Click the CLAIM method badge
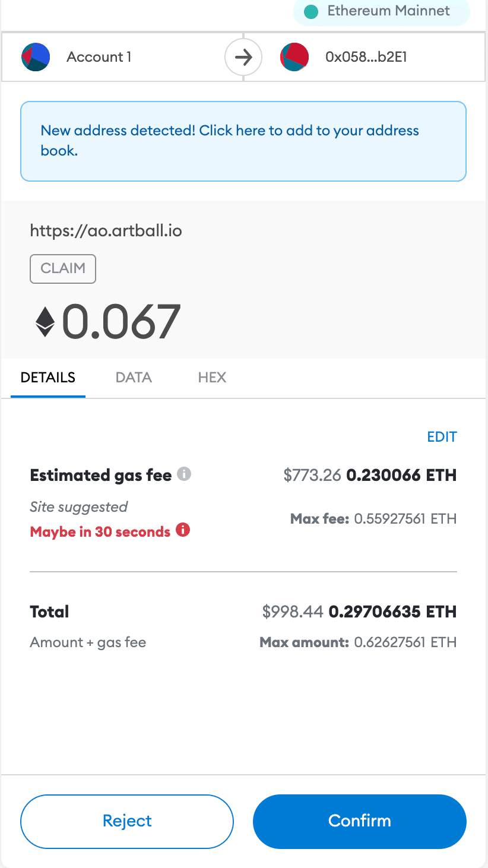 [x=62, y=268]
